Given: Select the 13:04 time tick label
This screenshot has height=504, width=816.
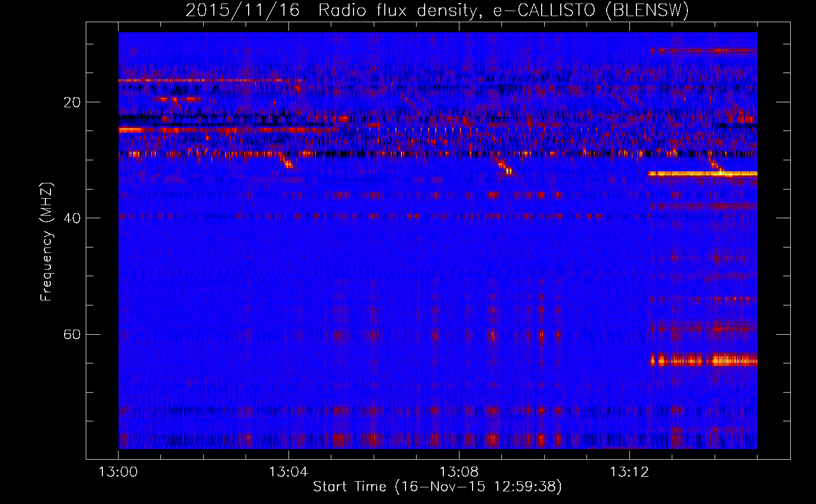Looking at the screenshot, I should pyautogui.click(x=288, y=472).
